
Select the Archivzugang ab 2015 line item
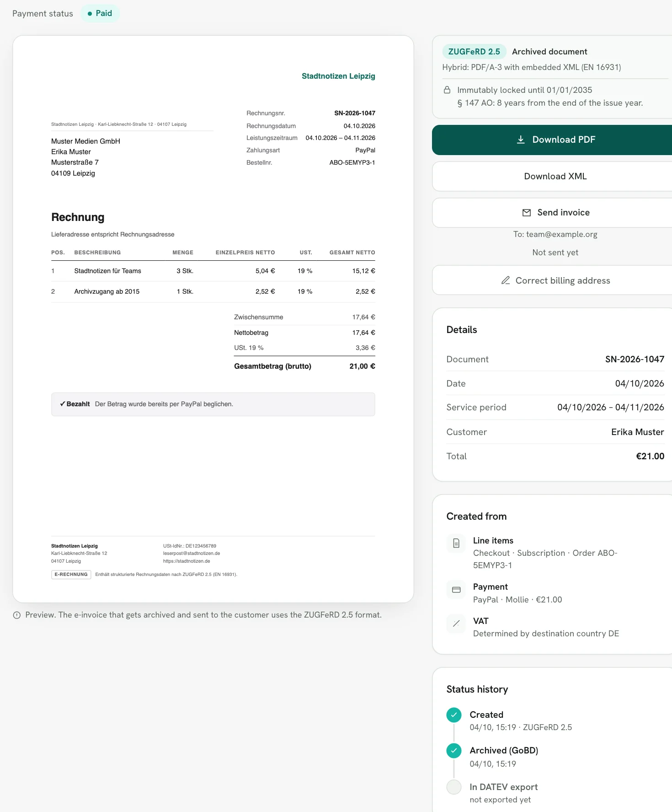(x=213, y=292)
